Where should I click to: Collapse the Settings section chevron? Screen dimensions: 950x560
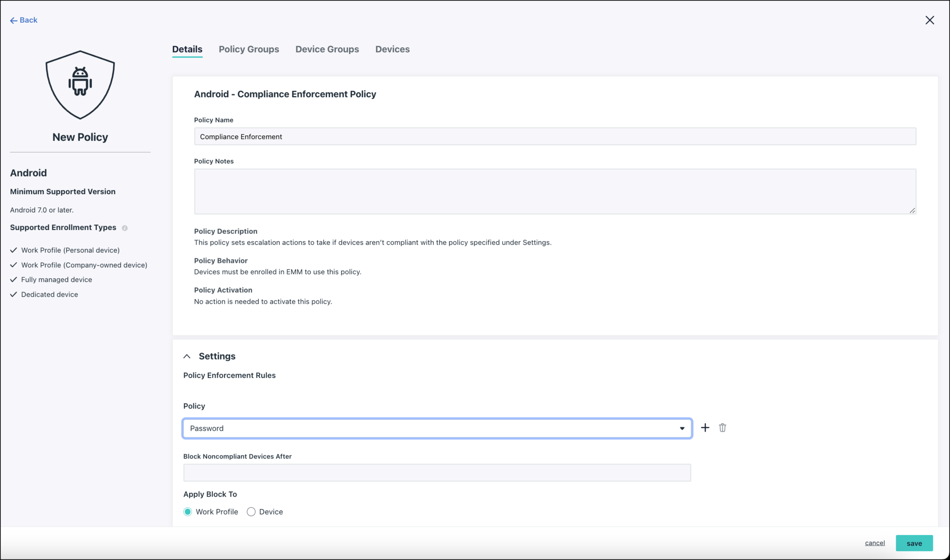(187, 356)
